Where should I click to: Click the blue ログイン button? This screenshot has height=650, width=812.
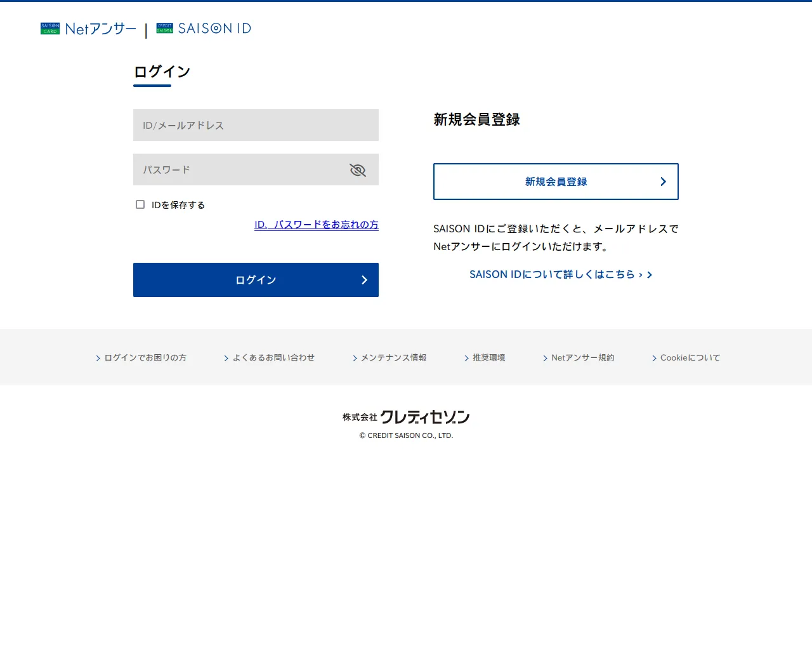tap(256, 280)
